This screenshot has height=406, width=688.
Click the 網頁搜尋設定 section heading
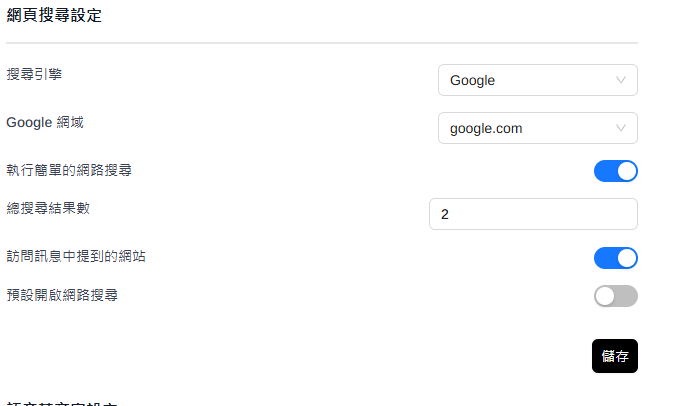tap(54, 16)
